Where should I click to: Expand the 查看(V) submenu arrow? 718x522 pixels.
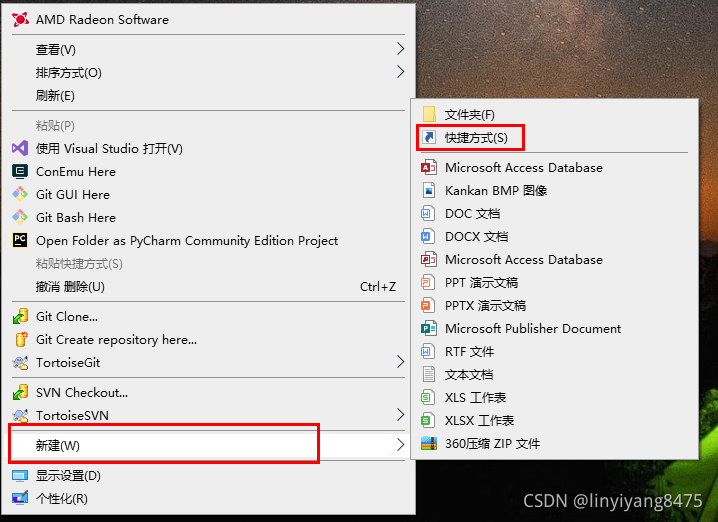coord(401,49)
